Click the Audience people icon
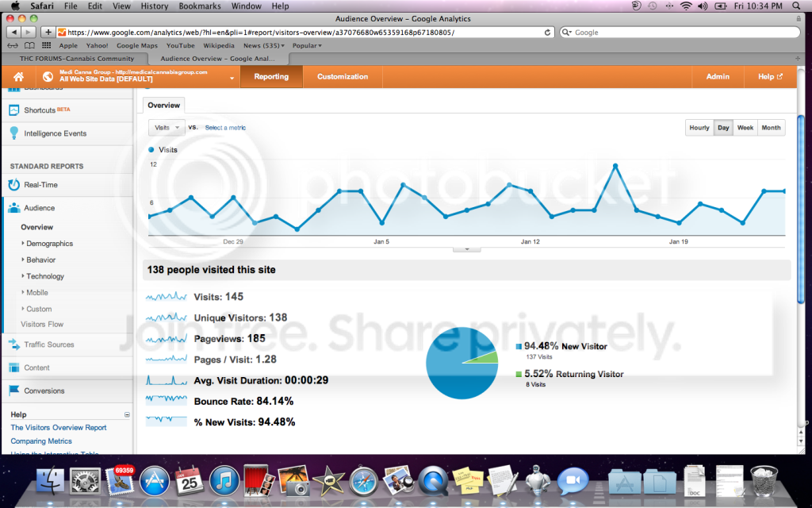This screenshot has width=812, height=508. tap(14, 208)
